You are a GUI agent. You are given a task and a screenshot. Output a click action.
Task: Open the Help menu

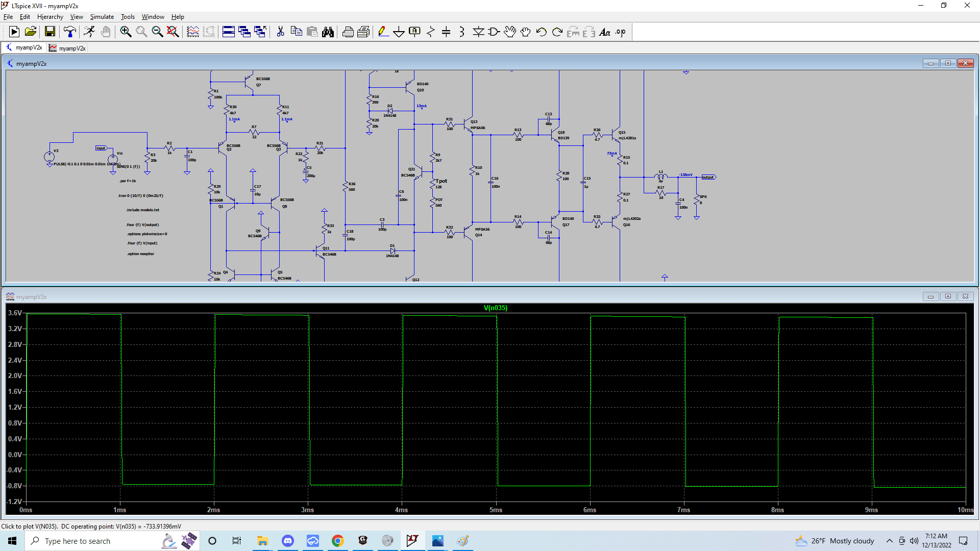(178, 17)
